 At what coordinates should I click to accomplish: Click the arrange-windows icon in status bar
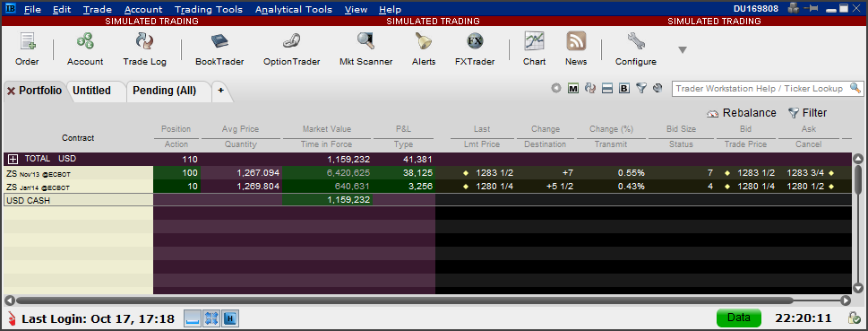[x=211, y=318]
